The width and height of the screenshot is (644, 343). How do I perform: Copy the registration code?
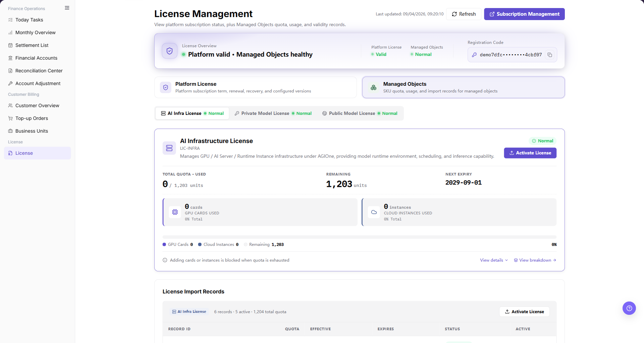(550, 55)
